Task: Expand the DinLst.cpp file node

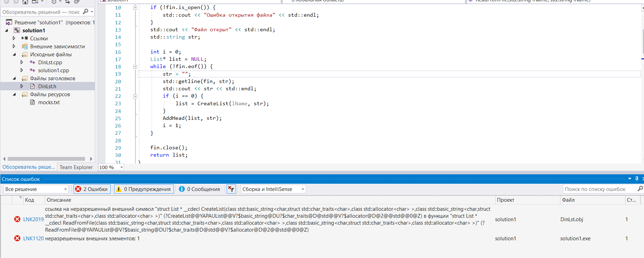Action: [22, 62]
